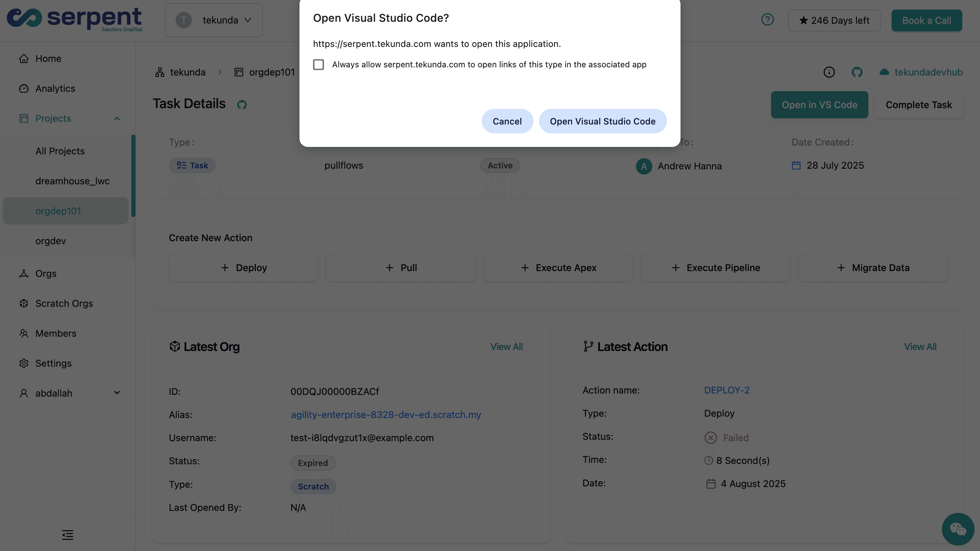Click the info circle icon near tekundadevhub
The width and height of the screenshot is (980, 551).
829,72
